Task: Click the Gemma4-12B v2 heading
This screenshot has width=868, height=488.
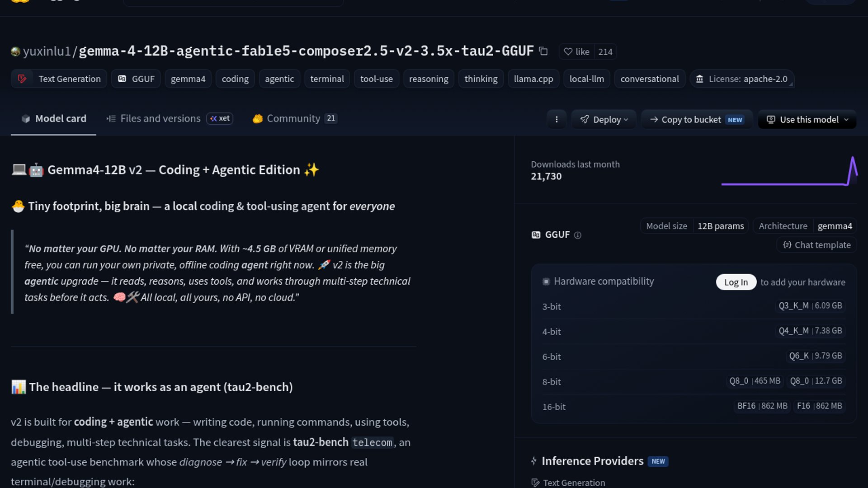Action: pos(165,170)
